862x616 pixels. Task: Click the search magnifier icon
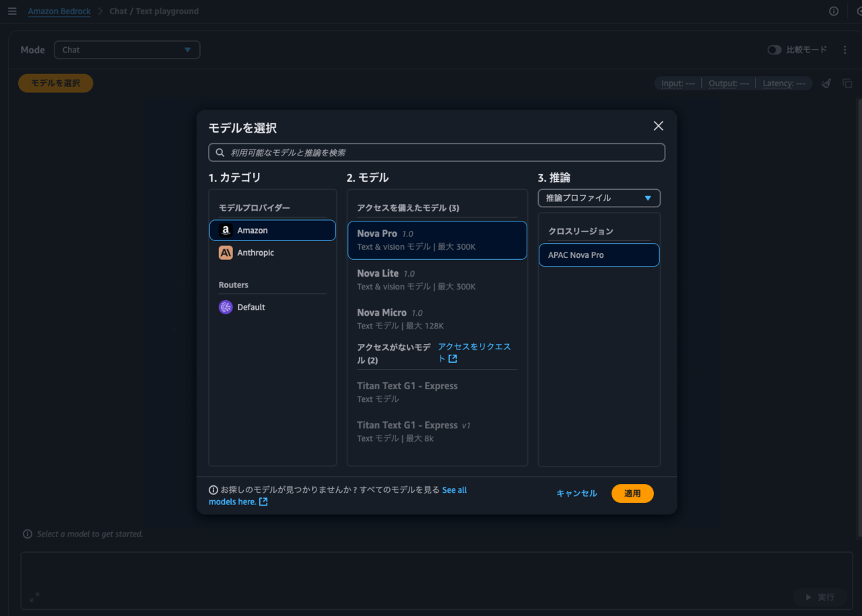click(x=220, y=153)
